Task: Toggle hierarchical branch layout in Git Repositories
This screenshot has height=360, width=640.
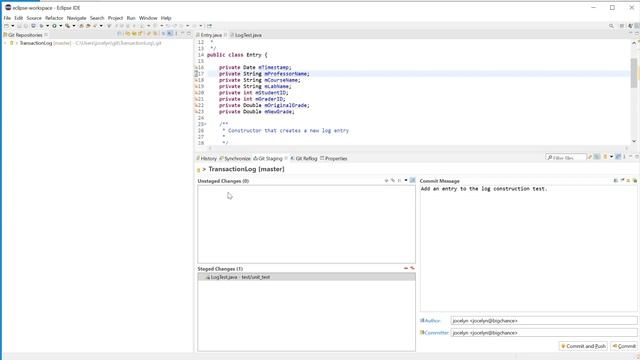Action: 169,33
